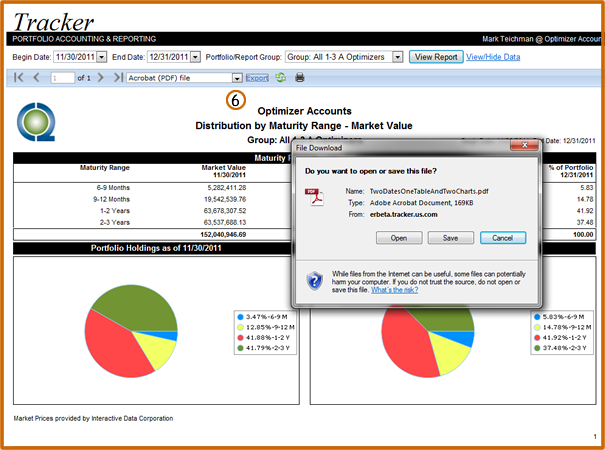Open export format dropdown Acrobat (PDF) file
The width and height of the screenshot is (605, 450).
[237, 78]
